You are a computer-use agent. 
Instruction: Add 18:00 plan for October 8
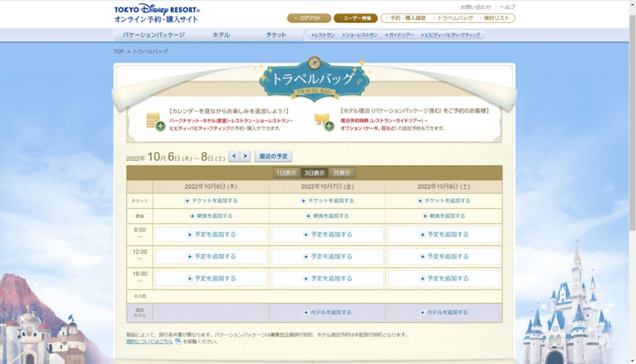(444, 278)
